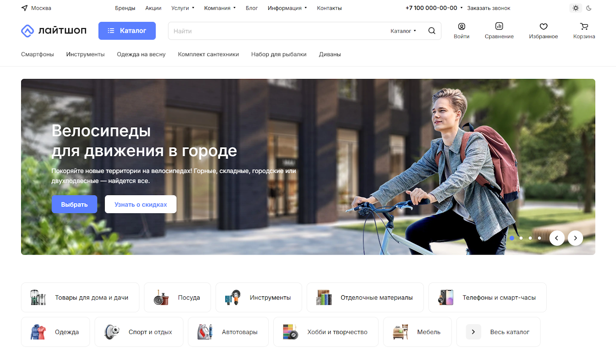Show next banner slide arrow
This screenshot has height=364, width=616.
(575, 238)
